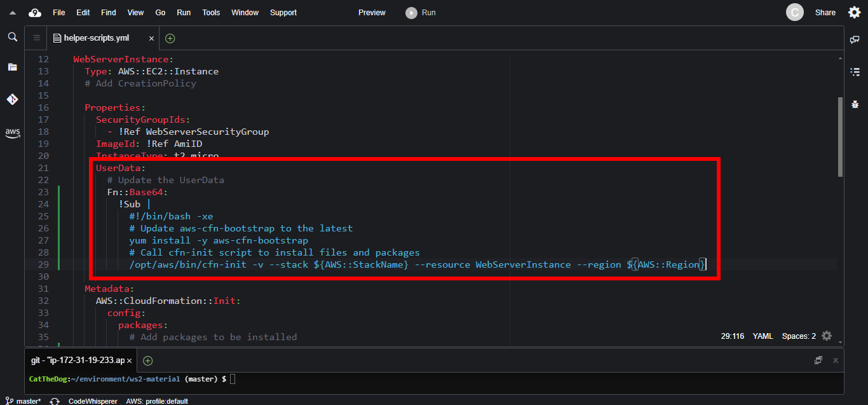
Task: Open editor settings gear in status bar
Action: [827, 336]
